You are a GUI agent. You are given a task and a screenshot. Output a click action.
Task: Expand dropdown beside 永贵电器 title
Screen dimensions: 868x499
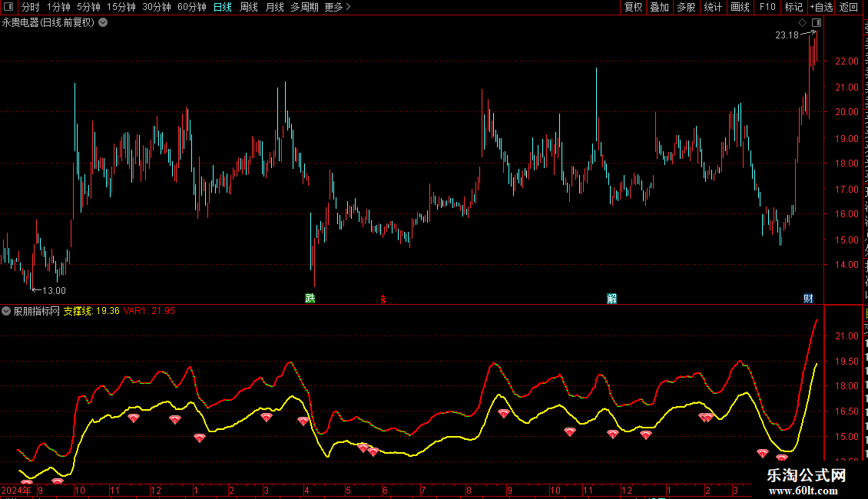pyautogui.click(x=103, y=23)
